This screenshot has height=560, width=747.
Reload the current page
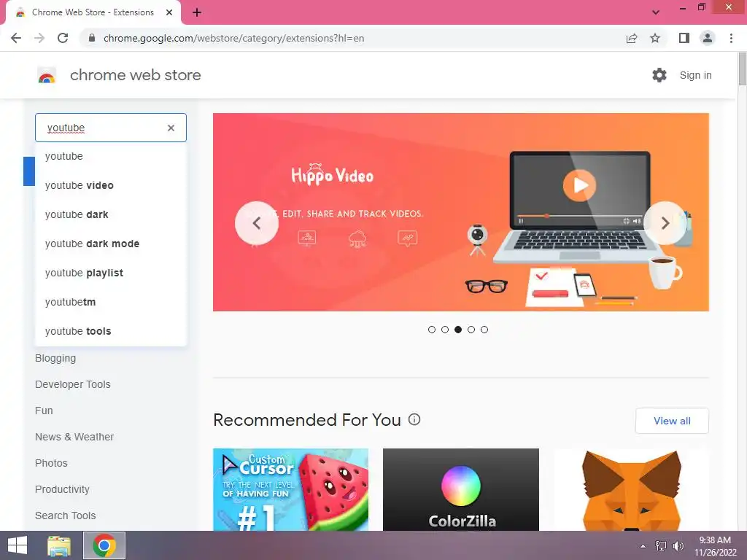pos(63,38)
